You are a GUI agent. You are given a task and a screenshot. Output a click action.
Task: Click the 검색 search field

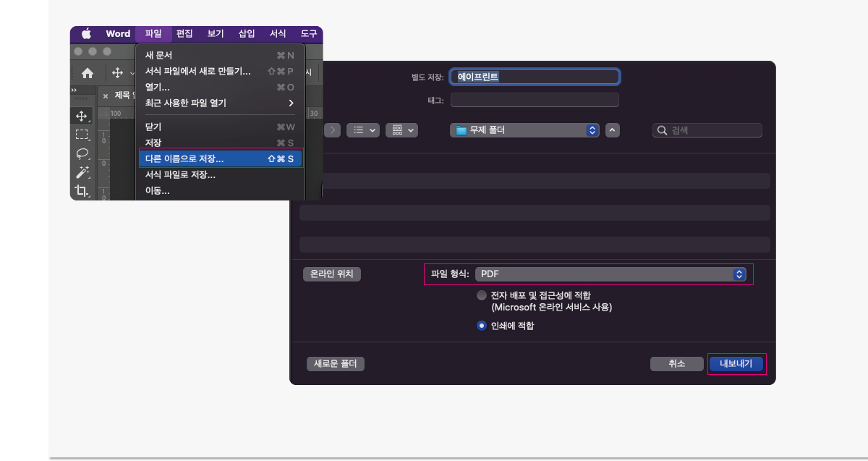707,130
